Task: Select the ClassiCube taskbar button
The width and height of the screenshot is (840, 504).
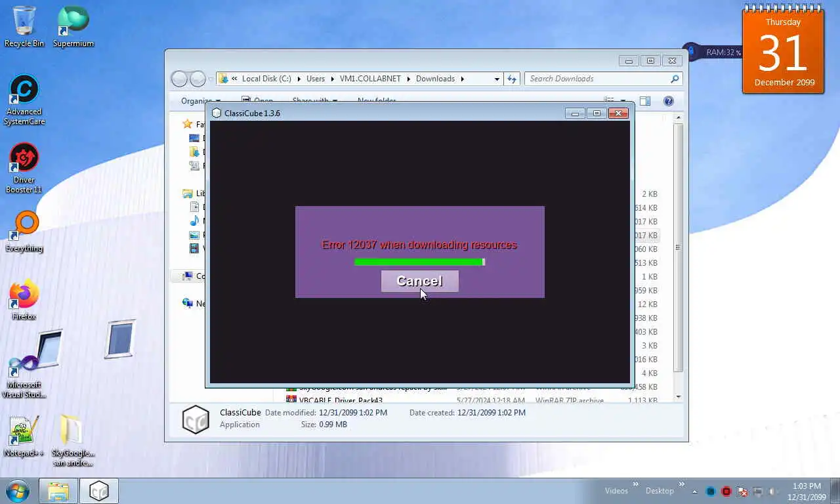Action: coord(99,491)
